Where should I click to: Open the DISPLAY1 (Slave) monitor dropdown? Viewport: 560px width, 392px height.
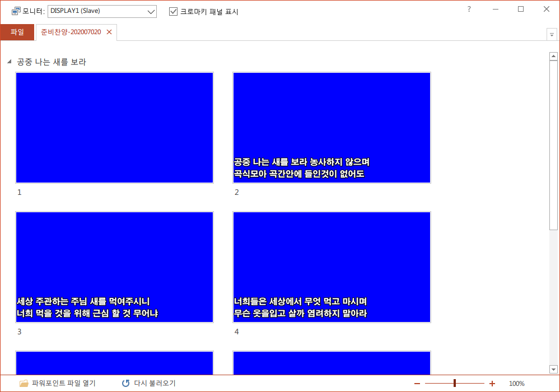(102, 11)
